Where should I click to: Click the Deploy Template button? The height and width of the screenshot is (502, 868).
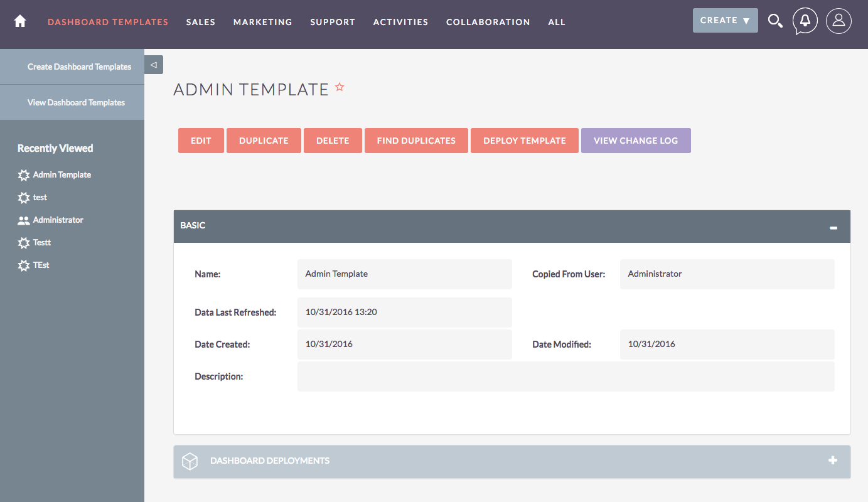pyautogui.click(x=524, y=141)
